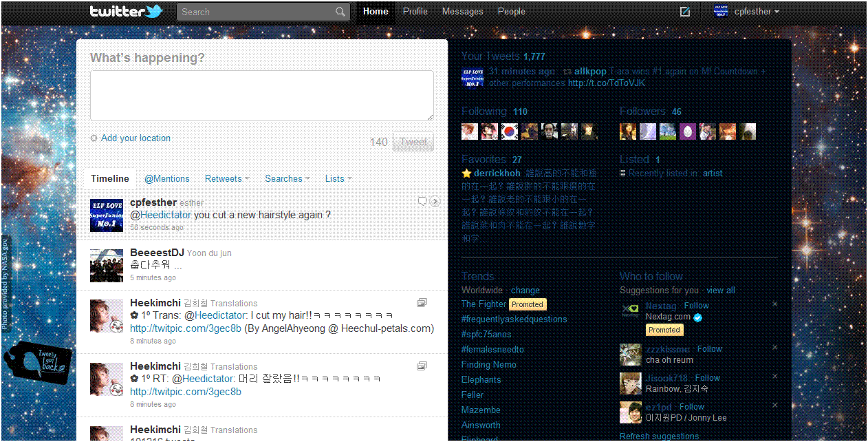The width and height of the screenshot is (868, 442).
Task: Open the t.co/TdToVJK link
Action: pos(607,83)
